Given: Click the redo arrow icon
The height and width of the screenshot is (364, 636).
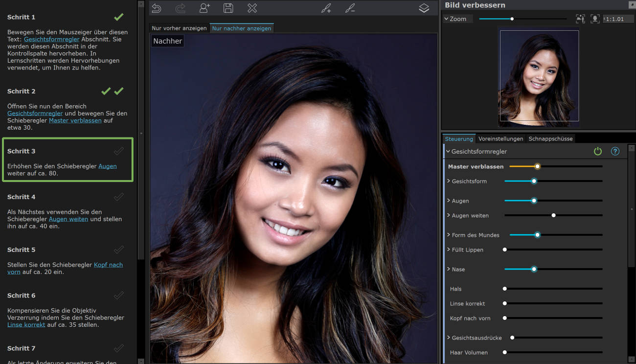Looking at the screenshot, I should (180, 8).
